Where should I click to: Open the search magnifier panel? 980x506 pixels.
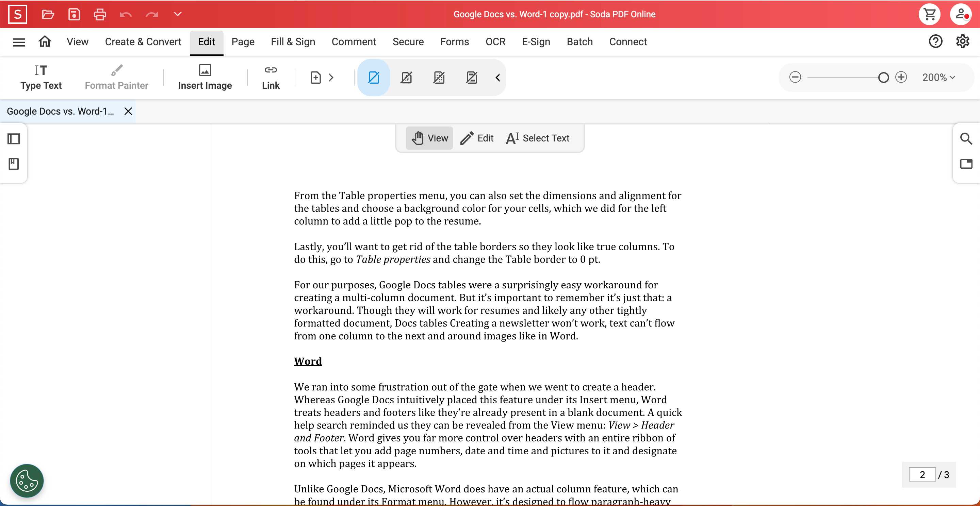pyautogui.click(x=966, y=139)
